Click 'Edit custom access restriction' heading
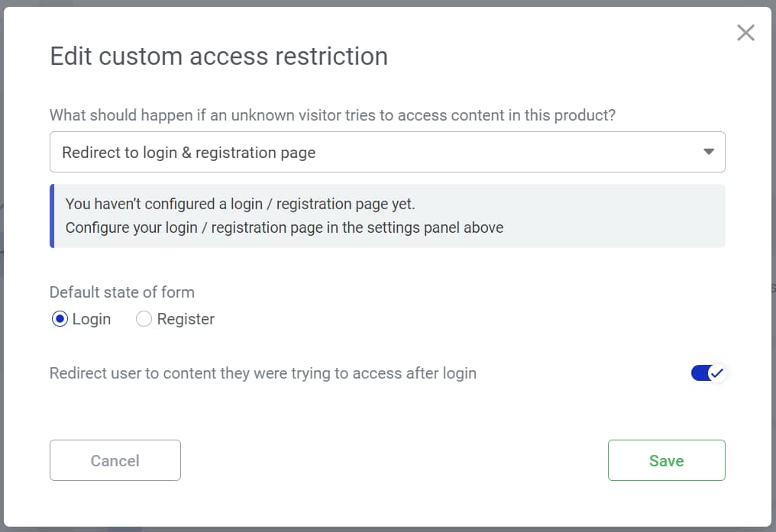The width and height of the screenshot is (776, 532). click(218, 56)
